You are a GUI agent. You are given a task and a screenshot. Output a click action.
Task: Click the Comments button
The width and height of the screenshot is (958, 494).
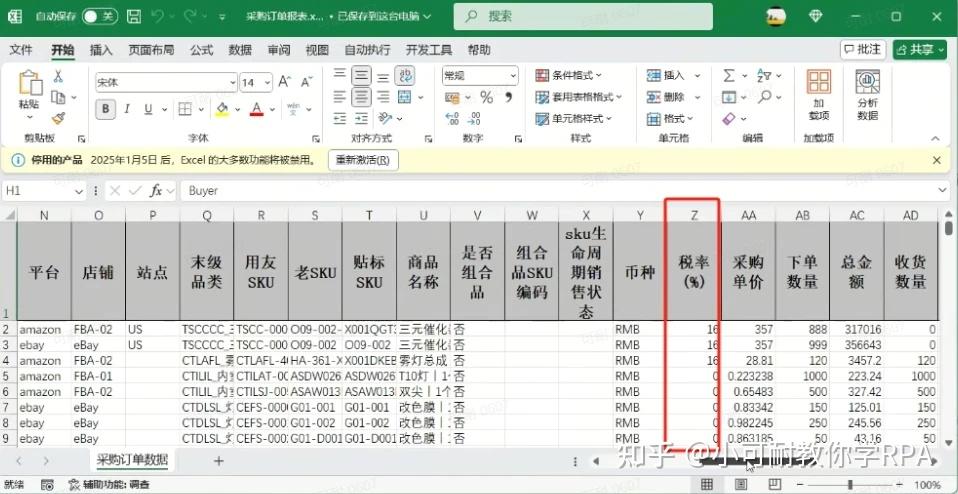(863, 49)
